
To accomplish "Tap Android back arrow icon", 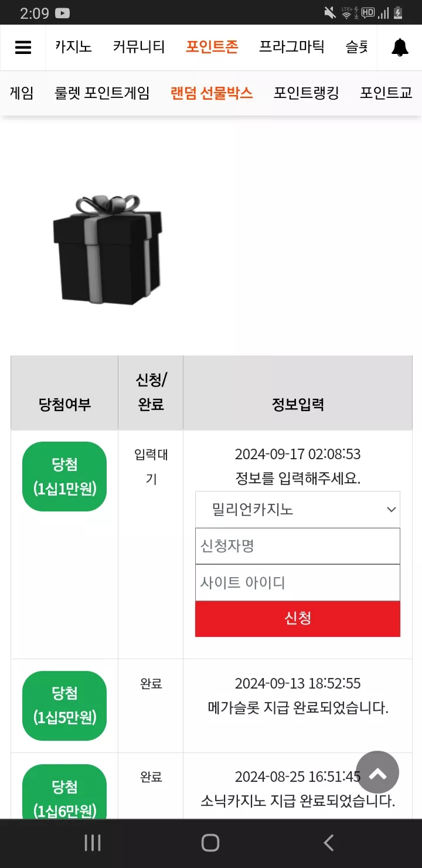I will pos(329,843).
